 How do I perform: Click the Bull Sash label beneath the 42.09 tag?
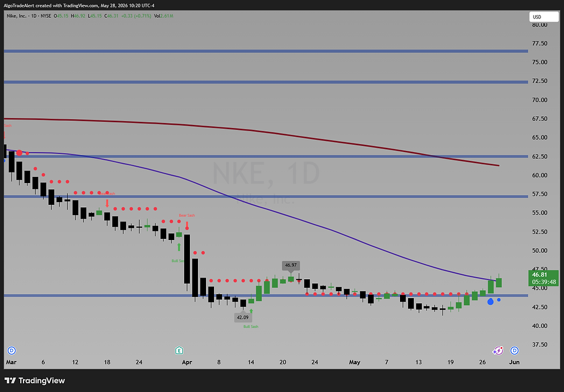click(251, 326)
